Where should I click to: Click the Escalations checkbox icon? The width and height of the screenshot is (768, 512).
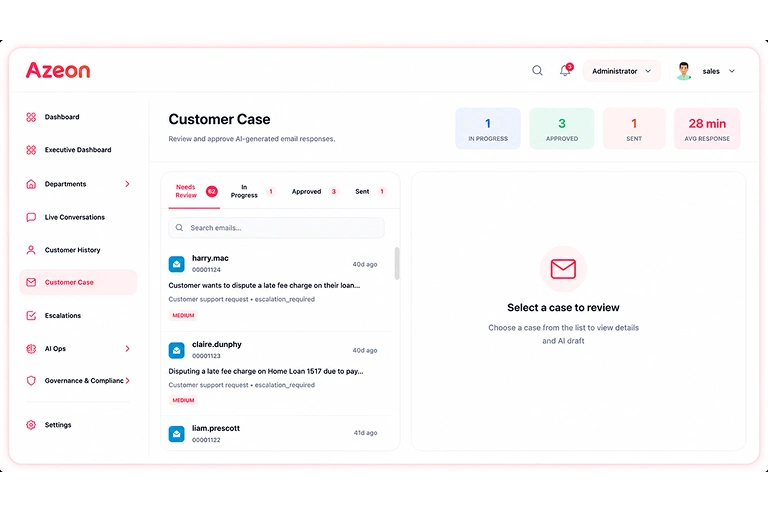click(31, 316)
